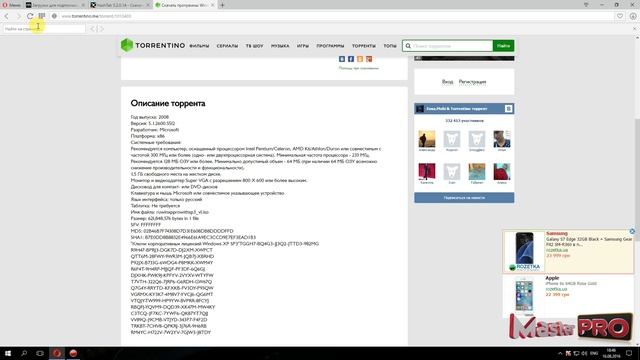Screen dimensions: 640x360
Task: Open Windows taskbar search
Action: [x=24, y=353]
